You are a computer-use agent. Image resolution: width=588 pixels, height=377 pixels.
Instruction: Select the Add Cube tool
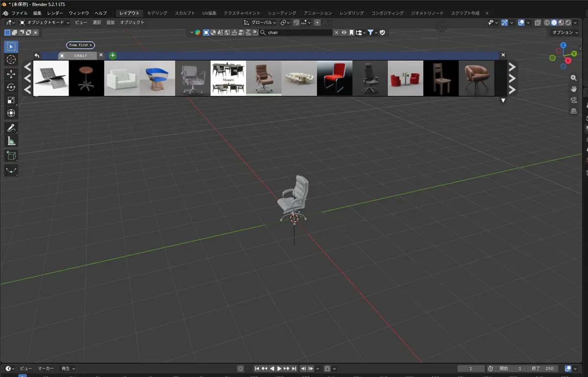(11, 156)
